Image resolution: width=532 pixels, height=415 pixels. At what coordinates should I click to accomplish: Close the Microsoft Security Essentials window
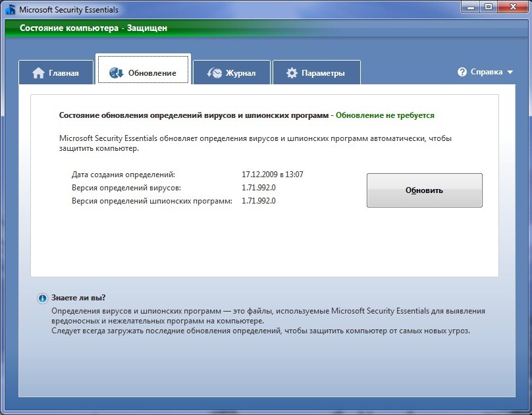coord(514,7)
